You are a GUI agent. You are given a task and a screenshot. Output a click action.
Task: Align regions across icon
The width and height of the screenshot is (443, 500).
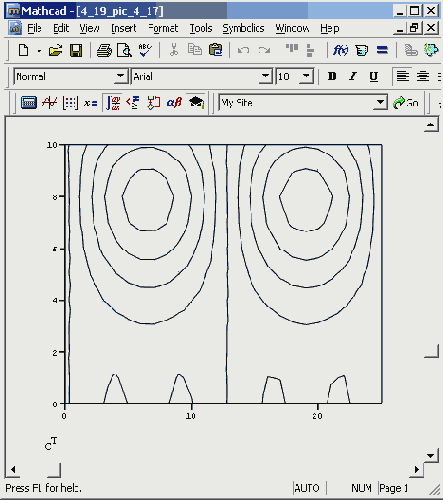pyautogui.click(x=292, y=49)
